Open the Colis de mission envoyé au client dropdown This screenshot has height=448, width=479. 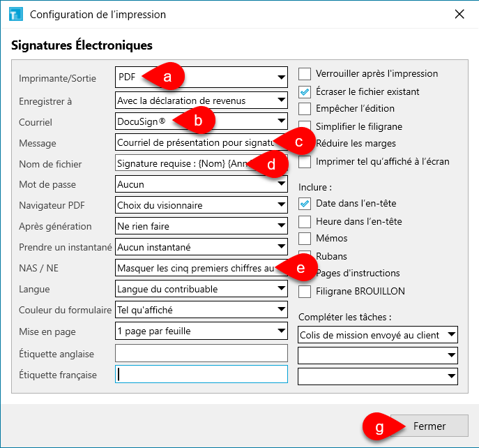tap(378, 334)
